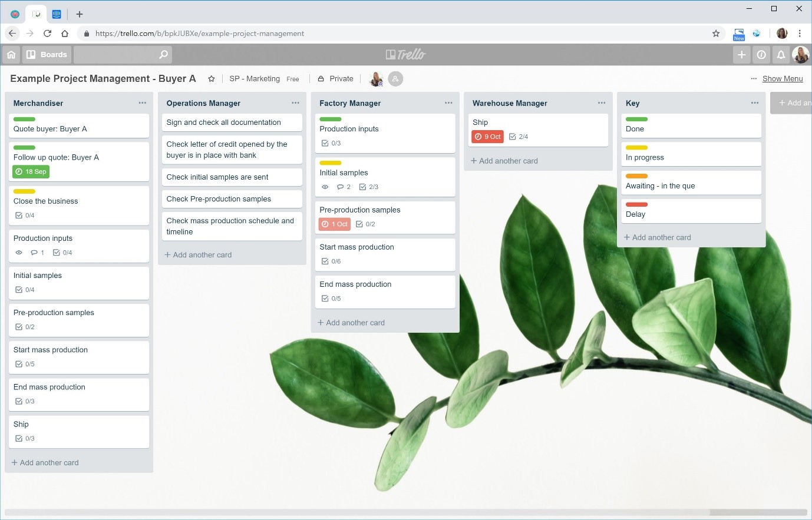Open the user profile avatar in Trello header
Screen dimensions: 812x520
coord(800,55)
